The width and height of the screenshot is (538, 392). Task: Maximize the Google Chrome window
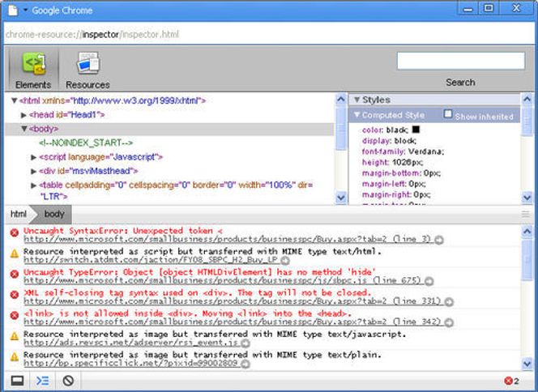coord(489,8)
